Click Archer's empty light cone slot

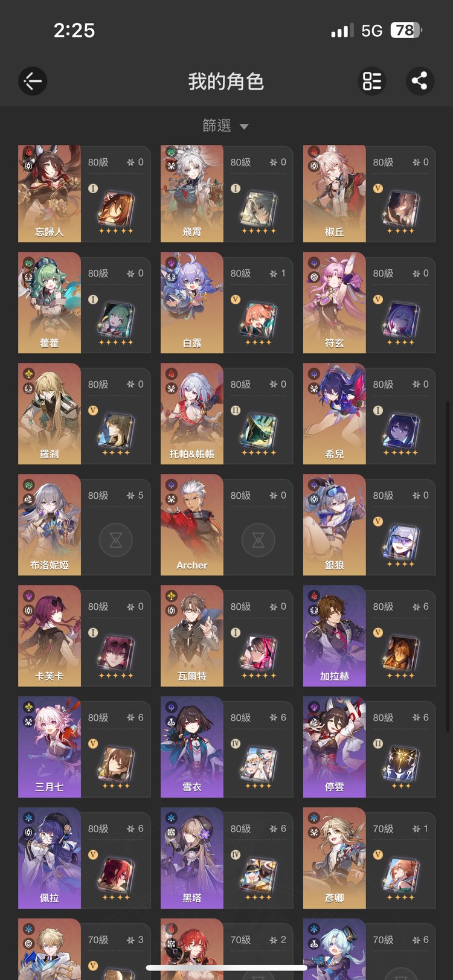pyautogui.click(x=258, y=540)
